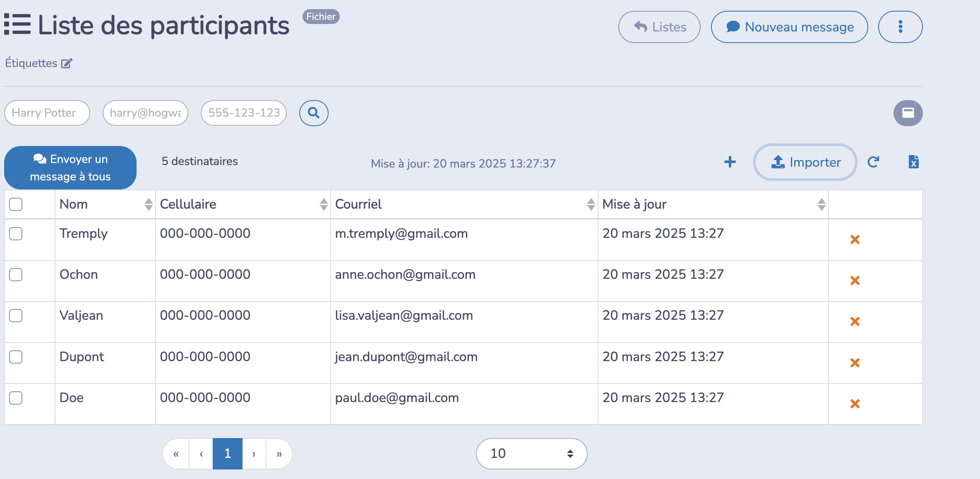Go to next page with › button

[254, 454]
